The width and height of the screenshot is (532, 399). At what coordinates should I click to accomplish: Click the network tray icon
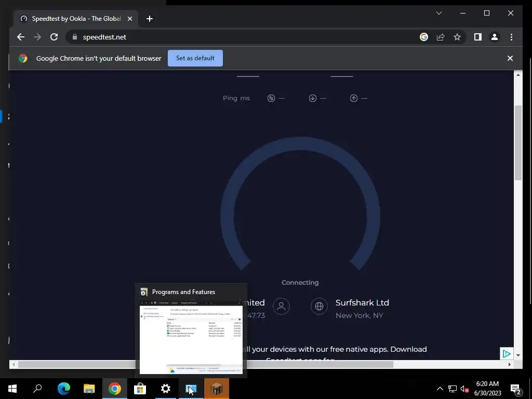tap(453, 389)
